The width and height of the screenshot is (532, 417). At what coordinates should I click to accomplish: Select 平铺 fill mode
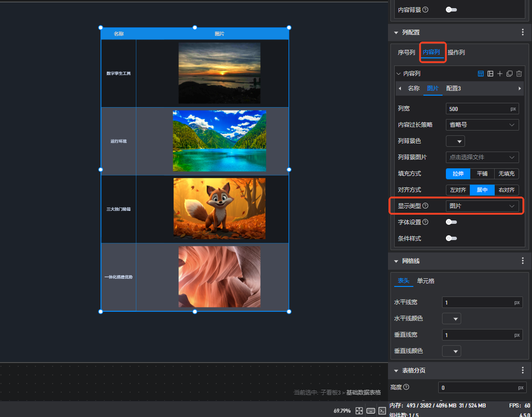(x=482, y=174)
